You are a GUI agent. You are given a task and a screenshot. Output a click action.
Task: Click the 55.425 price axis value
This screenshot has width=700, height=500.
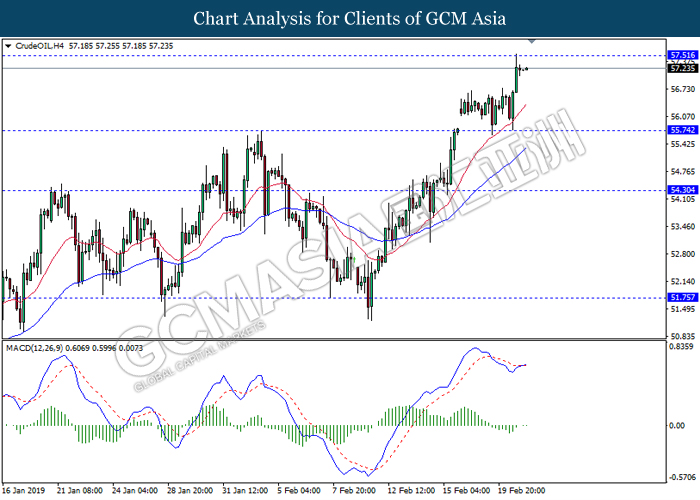[683, 144]
